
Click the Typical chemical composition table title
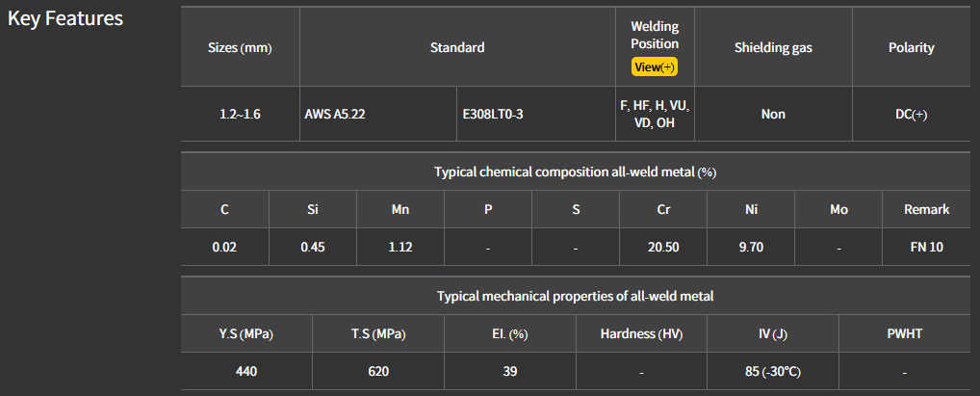pyautogui.click(x=575, y=172)
